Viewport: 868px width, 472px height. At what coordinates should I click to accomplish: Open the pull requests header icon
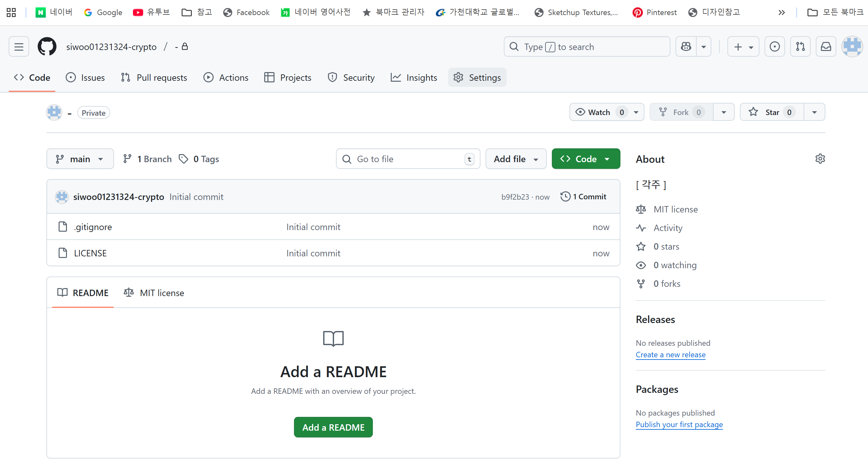coord(800,46)
